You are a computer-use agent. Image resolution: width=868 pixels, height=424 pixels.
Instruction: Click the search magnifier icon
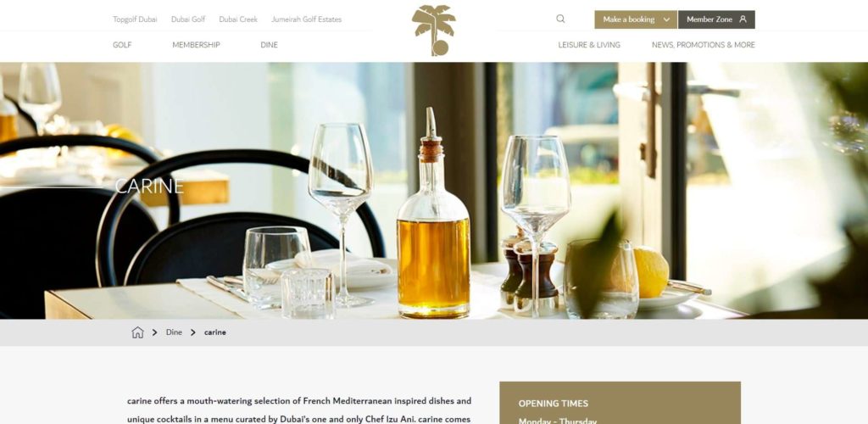[x=560, y=19]
